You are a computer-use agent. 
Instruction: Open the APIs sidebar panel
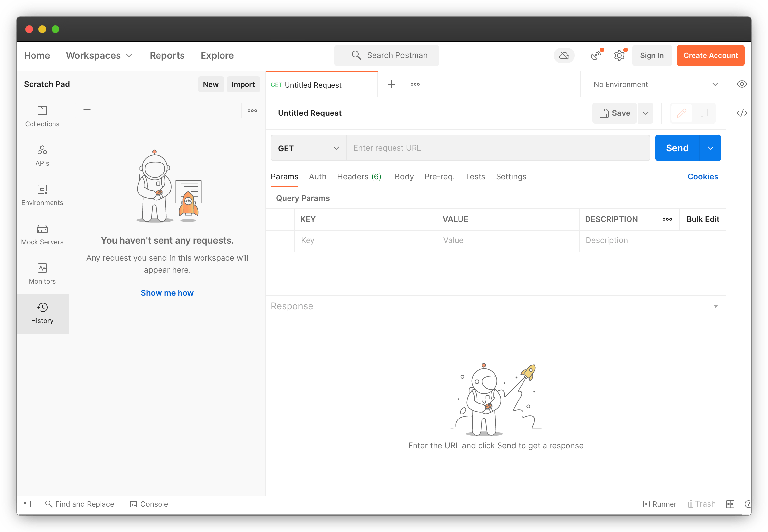[x=42, y=155]
